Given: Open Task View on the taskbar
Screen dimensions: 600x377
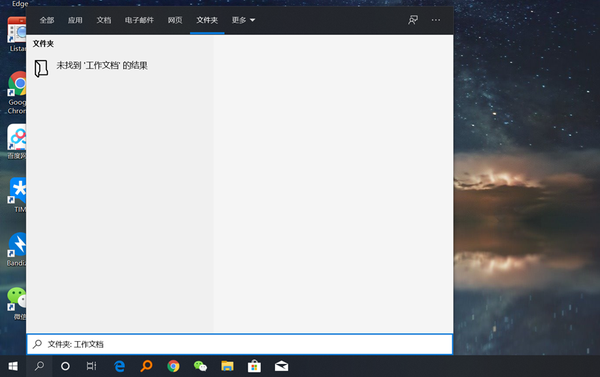Looking at the screenshot, I should tap(91, 366).
